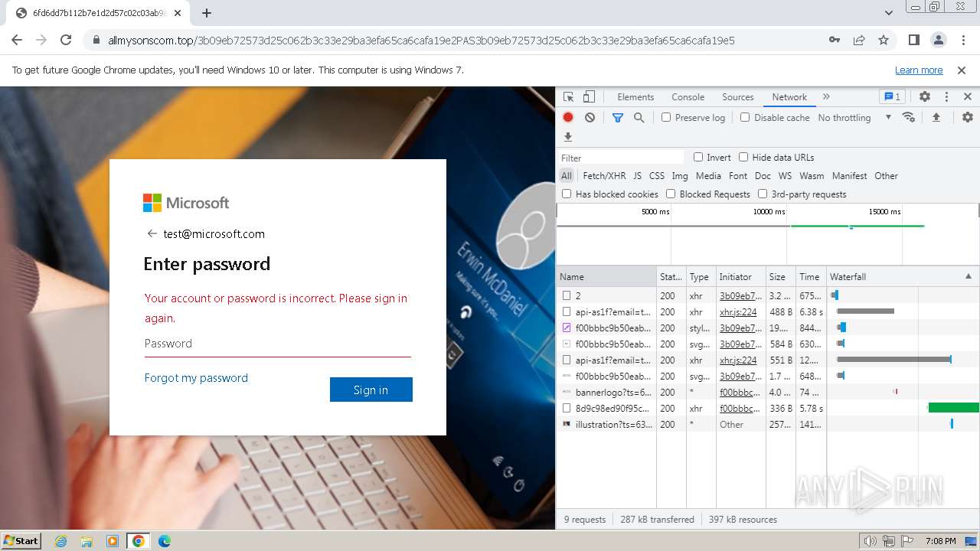Stop recording the network log
Screen dimensions: 980x551
568,117
